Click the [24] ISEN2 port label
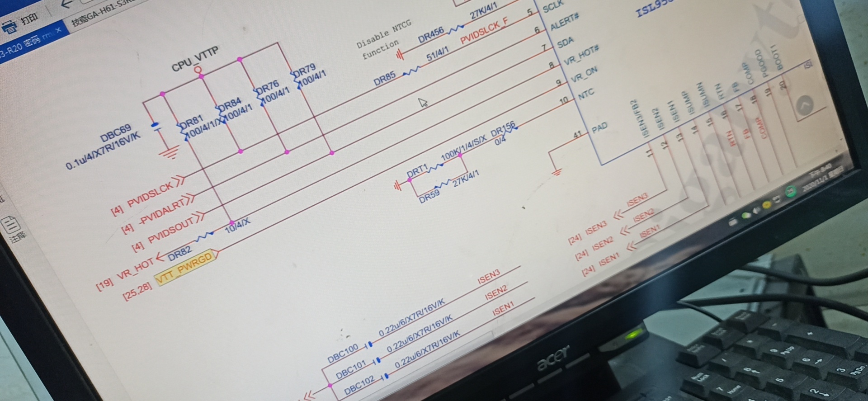Screen dimensions: 868x401 click(x=594, y=249)
